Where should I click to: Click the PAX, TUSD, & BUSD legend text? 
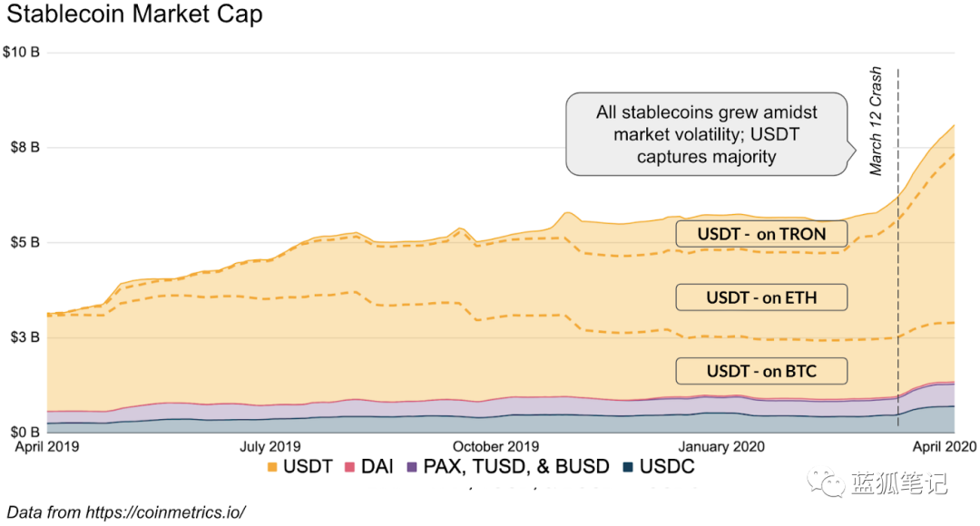click(516, 468)
